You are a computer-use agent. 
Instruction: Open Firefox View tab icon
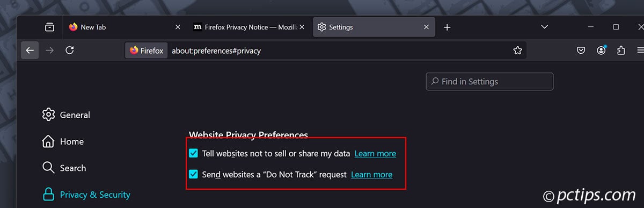[49, 27]
